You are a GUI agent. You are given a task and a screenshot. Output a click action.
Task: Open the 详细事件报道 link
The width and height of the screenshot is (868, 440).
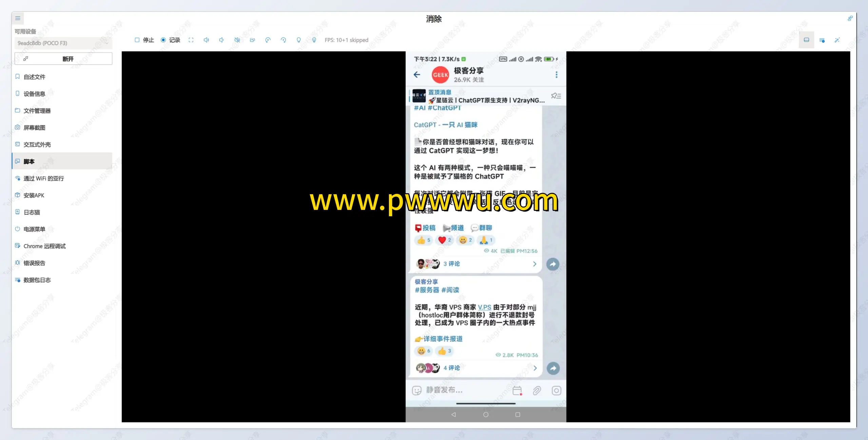[442, 339]
